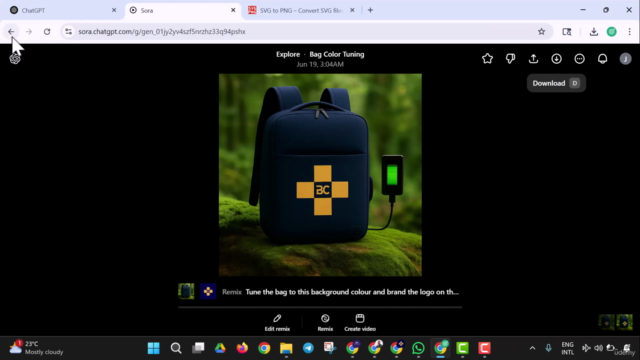Open the Chrome three-dot menu
The height and width of the screenshot is (360, 640).
pyautogui.click(x=629, y=31)
